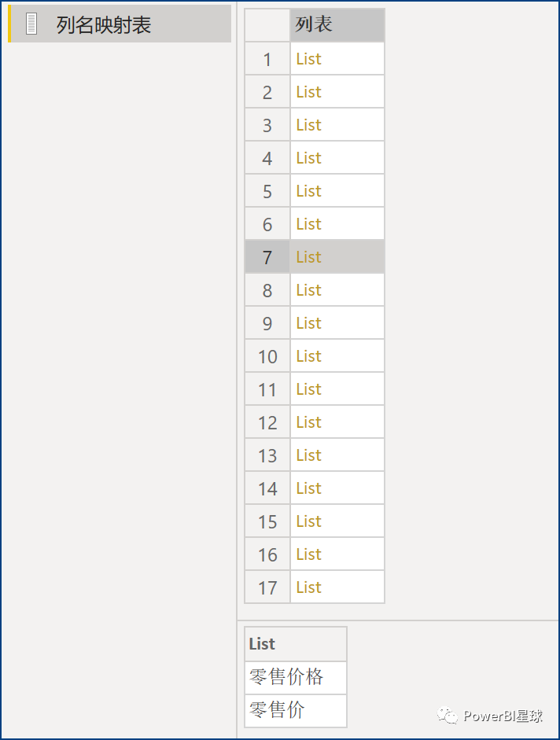Drill into the List value in row 11
Image resolution: width=560 pixels, height=740 pixels.
coord(308,389)
